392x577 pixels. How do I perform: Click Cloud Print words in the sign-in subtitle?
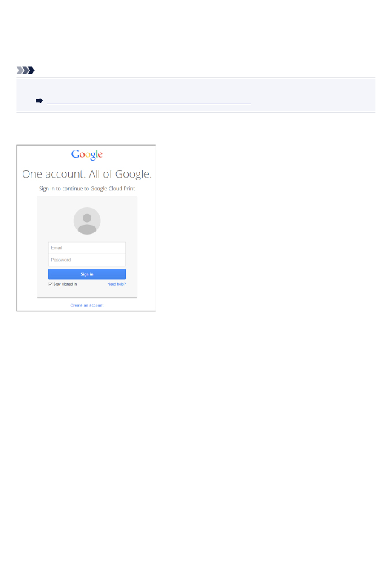click(122, 188)
